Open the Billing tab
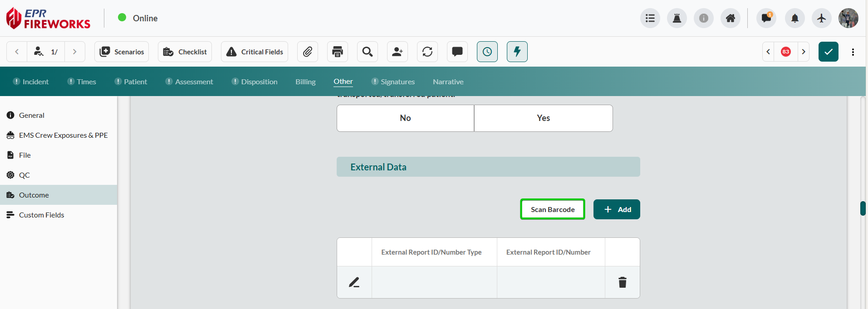Screen dimensions: 868x309 click(x=305, y=82)
